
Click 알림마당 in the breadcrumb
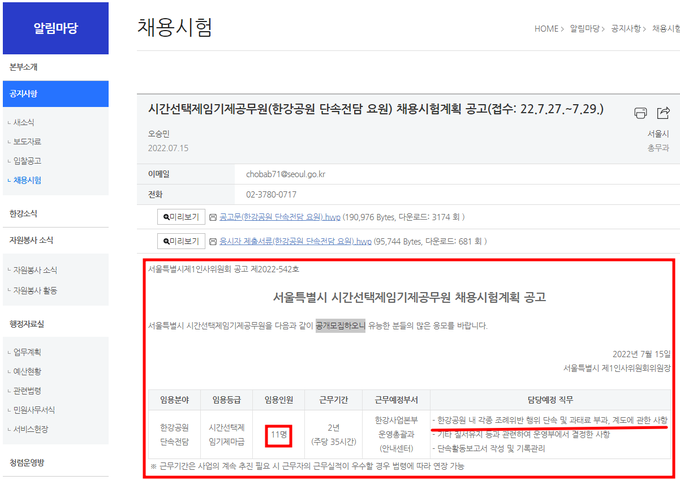pos(584,29)
